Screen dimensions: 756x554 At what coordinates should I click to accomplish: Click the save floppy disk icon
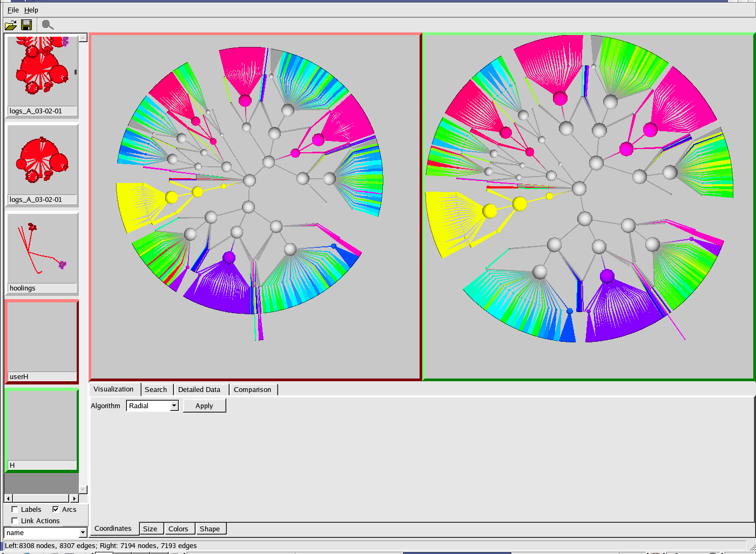(26, 25)
